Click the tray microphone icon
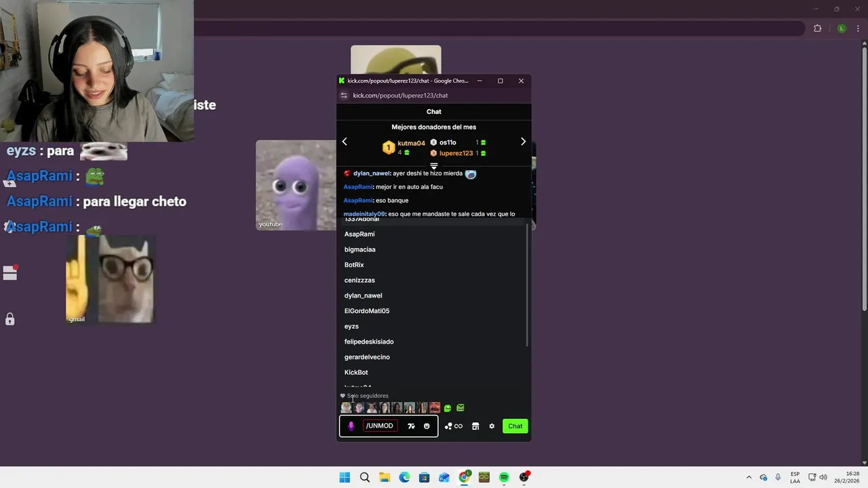This screenshot has height=488, width=868. click(x=778, y=477)
